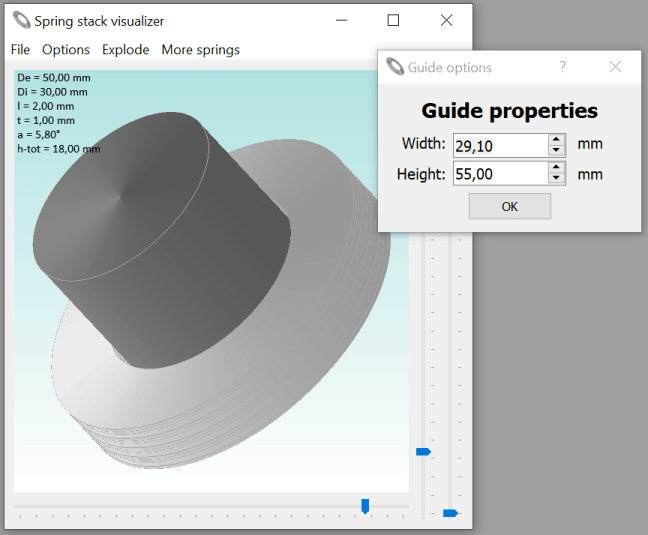
Task: Click the 'l = 2,00 mm' text
Action: [x=45, y=106]
